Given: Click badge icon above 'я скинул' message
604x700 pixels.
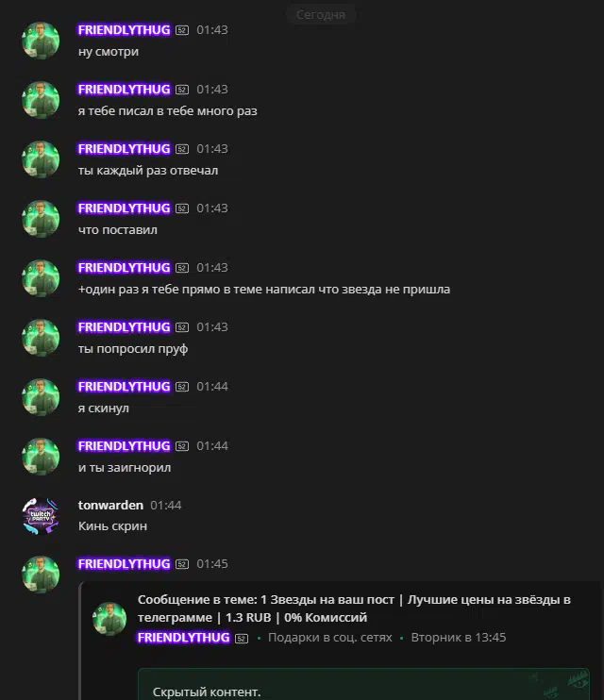Looking at the screenshot, I should (182, 387).
